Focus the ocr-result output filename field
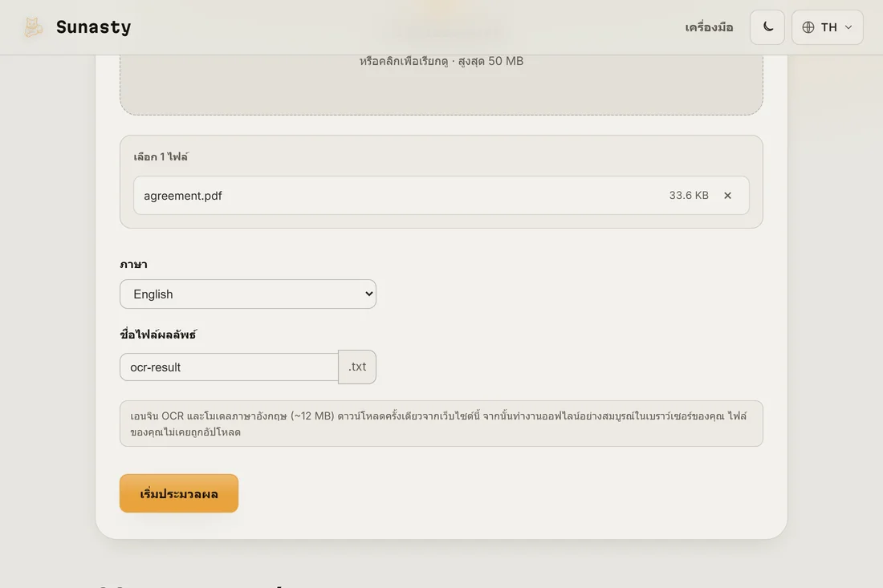 pyautogui.click(x=230, y=367)
